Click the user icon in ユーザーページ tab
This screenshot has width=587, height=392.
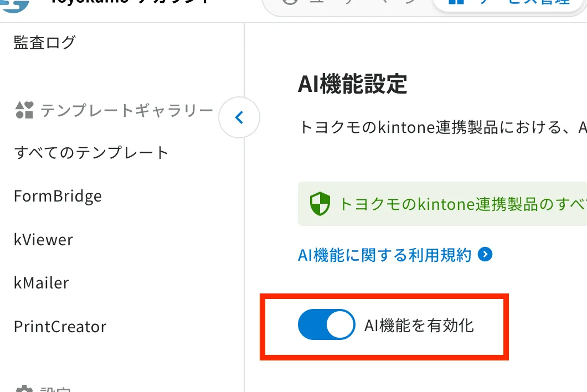coord(290,2)
